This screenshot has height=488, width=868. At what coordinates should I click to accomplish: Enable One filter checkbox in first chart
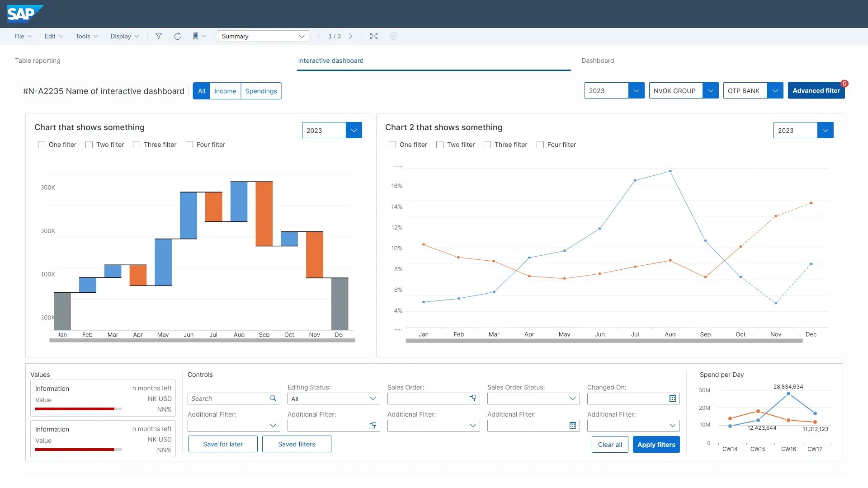click(42, 145)
